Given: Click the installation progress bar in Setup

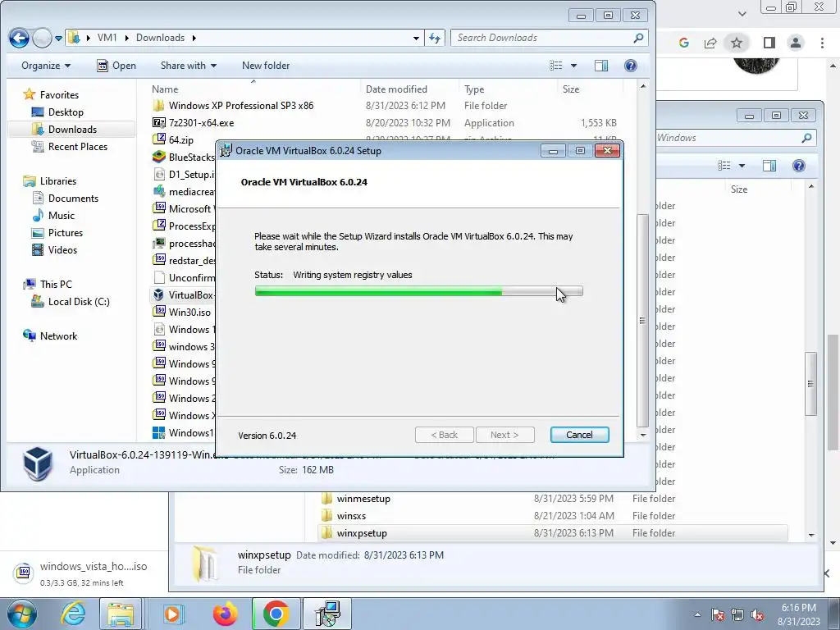Looking at the screenshot, I should click(418, 291).
